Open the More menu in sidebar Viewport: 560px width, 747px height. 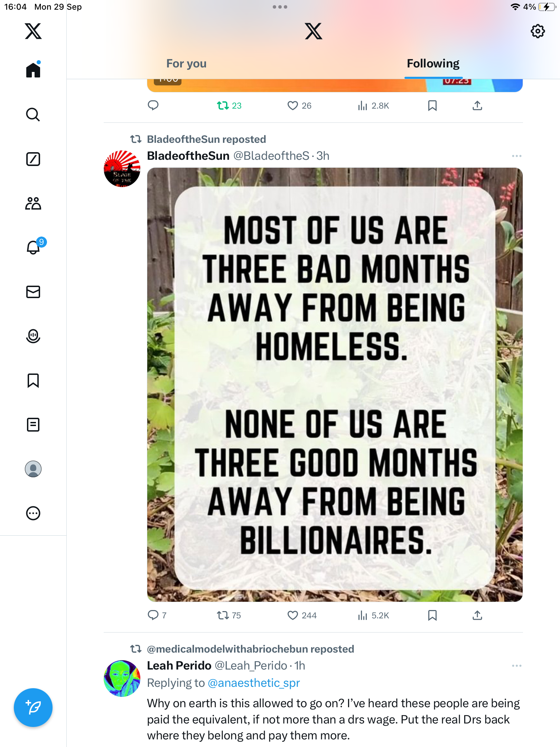pyautogui.click(x=33, y=513)
